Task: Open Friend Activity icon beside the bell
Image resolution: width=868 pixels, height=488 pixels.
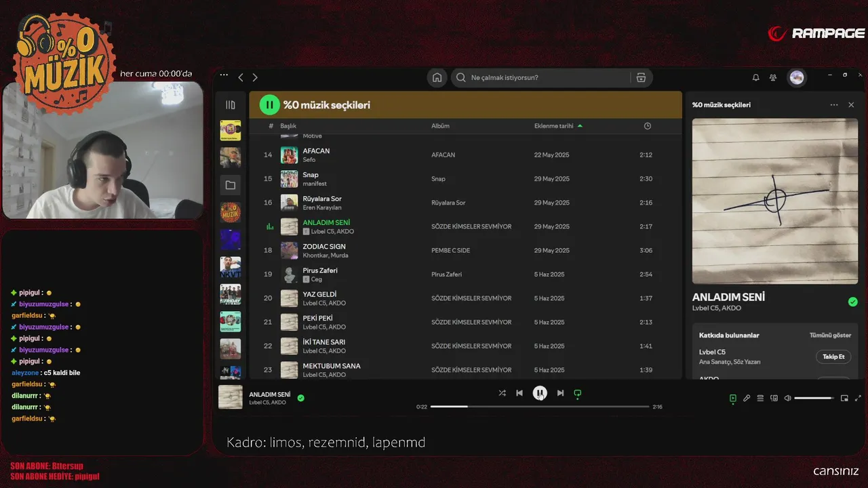Action: [773, 77]
